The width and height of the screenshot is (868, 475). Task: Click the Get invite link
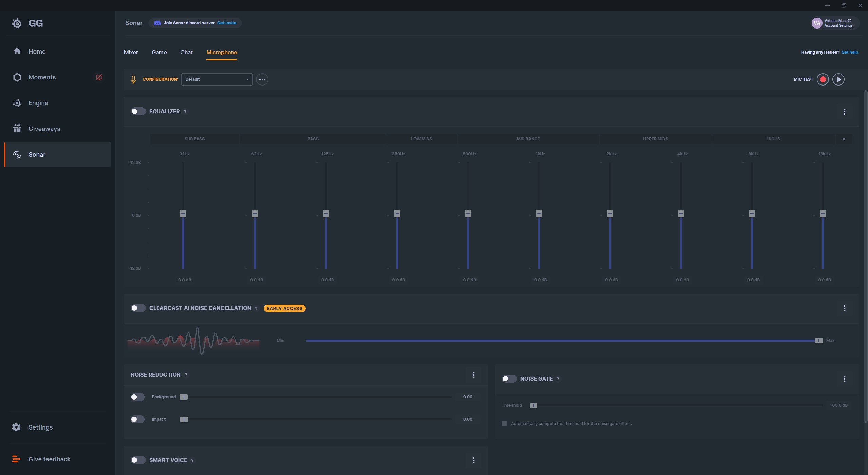[x=227, y=23]
